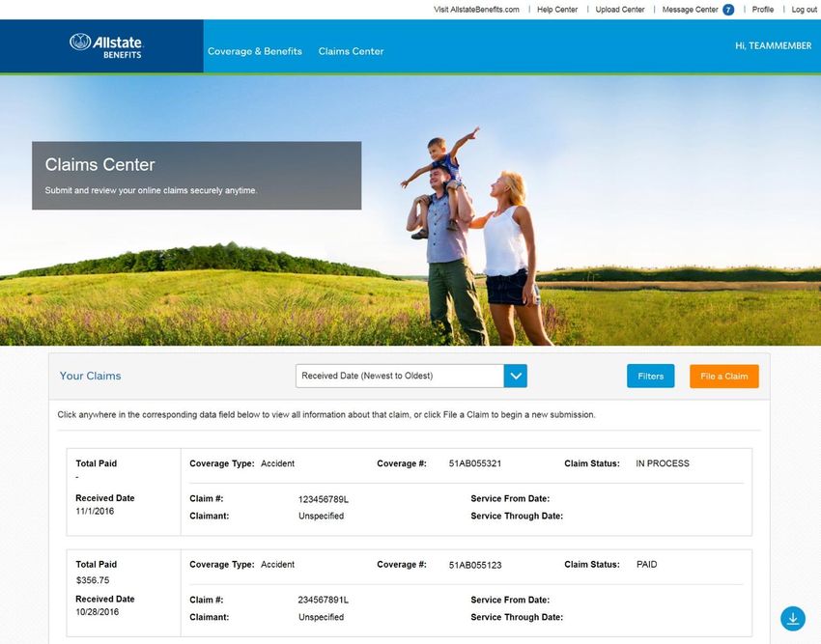Visit AllstateBenefits.com link

[x=476, y=10]
